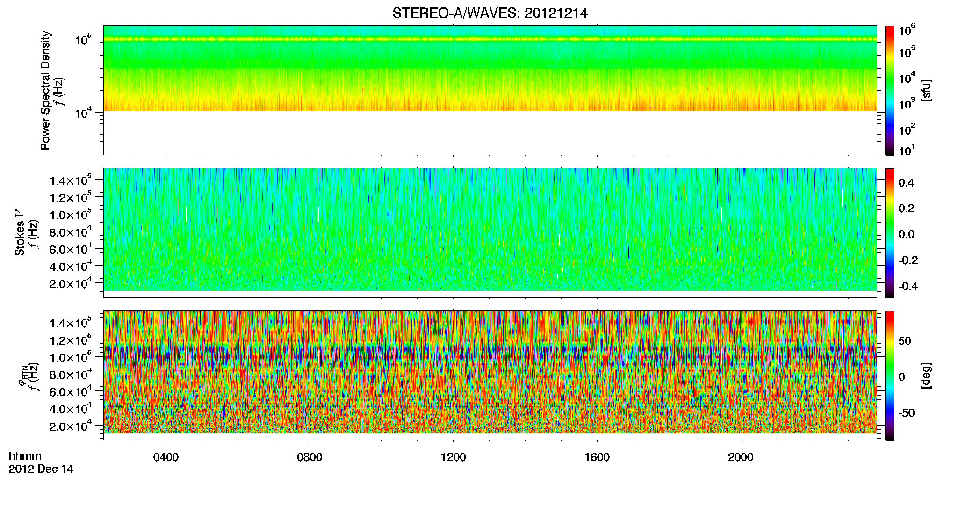Click the Power Spectral Density axis label
The image size is (980, 505).
click(x=45, y=90)
